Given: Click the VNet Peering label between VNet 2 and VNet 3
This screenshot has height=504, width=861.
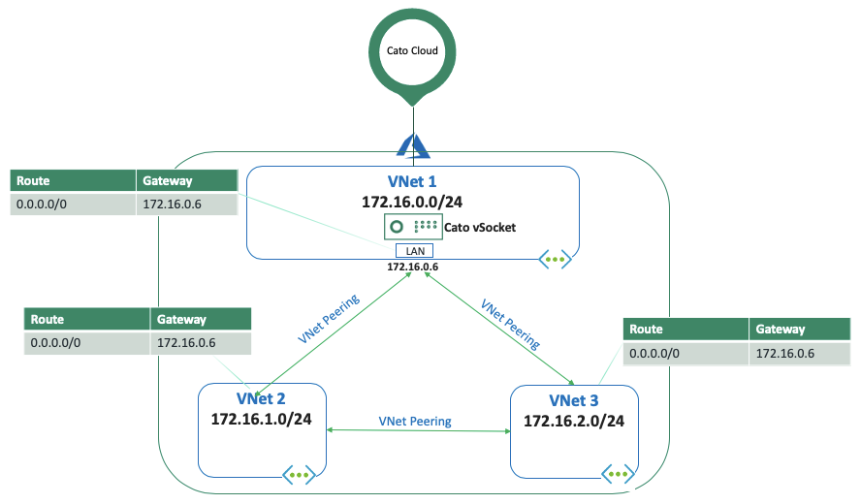Looking at the screenshot, I should 415,422.
